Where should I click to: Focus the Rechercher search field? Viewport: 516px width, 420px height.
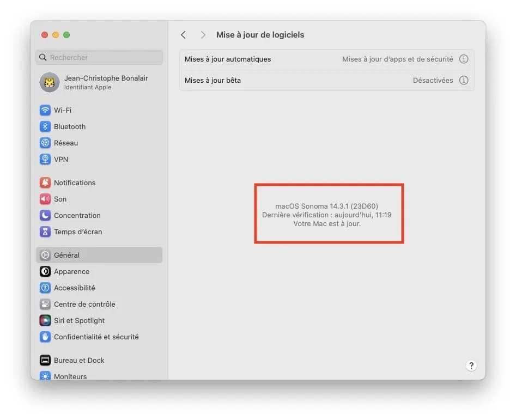point(99,58)
